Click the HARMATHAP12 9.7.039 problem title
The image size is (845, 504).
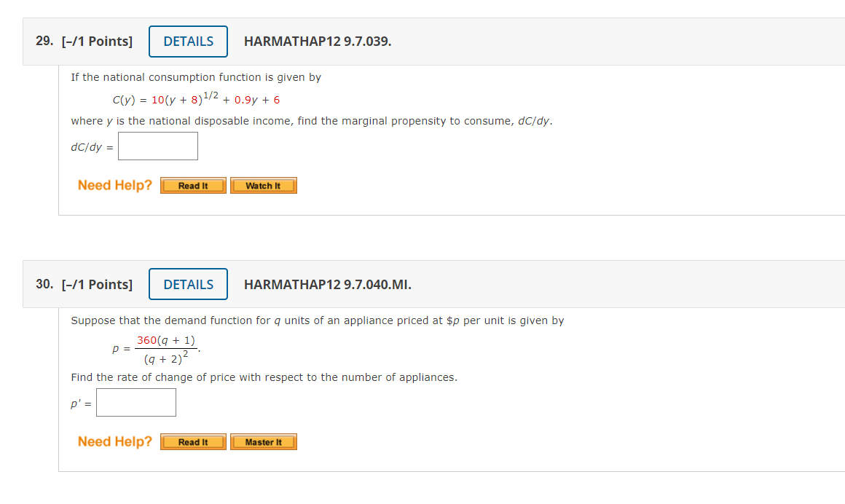tap(318, 42)
